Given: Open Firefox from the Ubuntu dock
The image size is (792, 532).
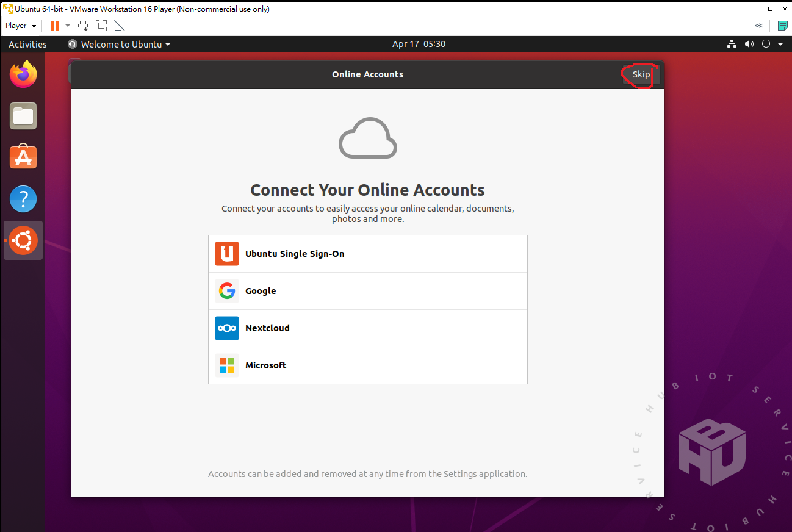Looking at the screenshot, I should coord(23,74).
